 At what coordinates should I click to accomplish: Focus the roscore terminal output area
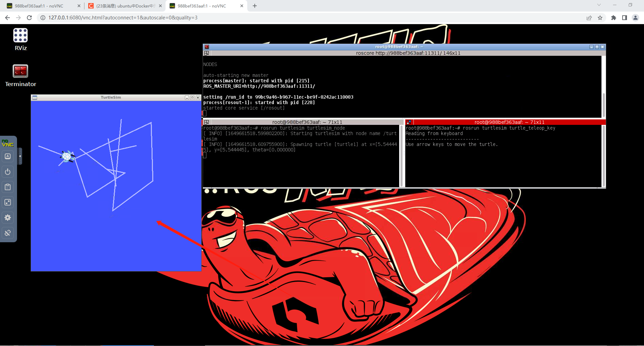[x=402, y=87]
